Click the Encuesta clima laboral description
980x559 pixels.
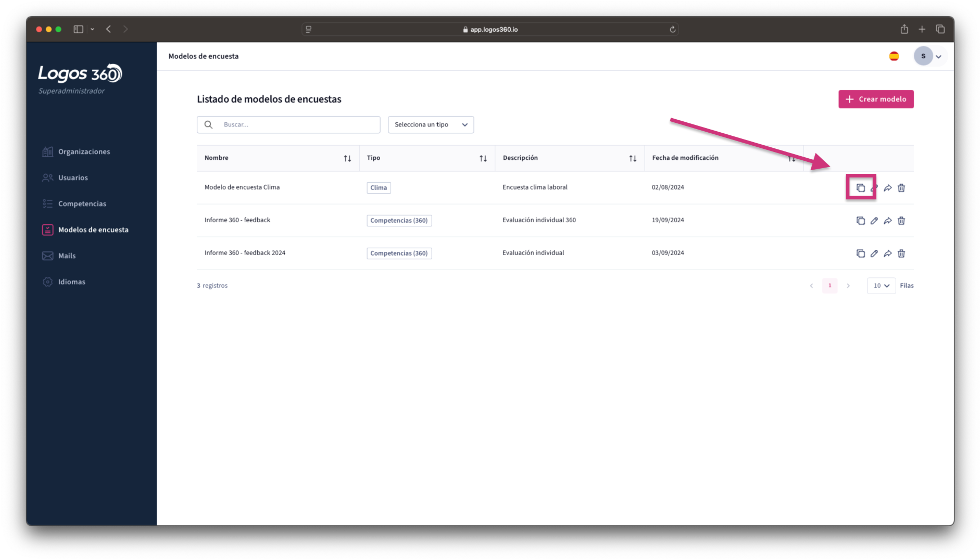535,187
